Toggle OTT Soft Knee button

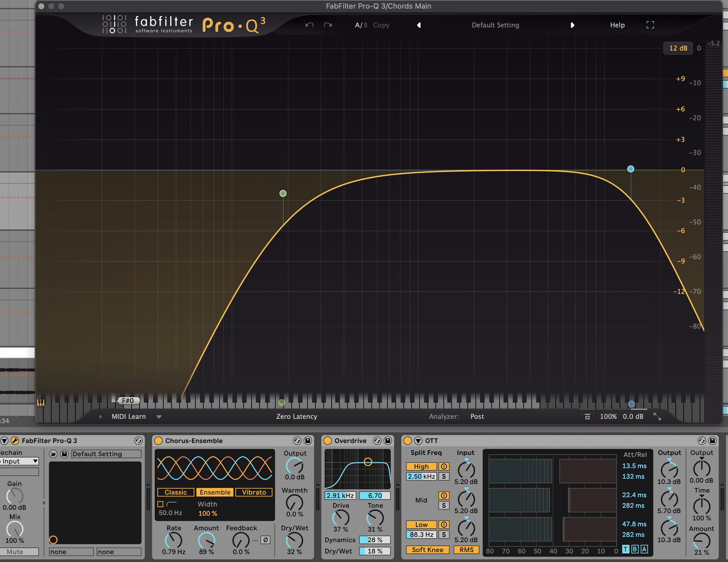[x=428, y=550]
